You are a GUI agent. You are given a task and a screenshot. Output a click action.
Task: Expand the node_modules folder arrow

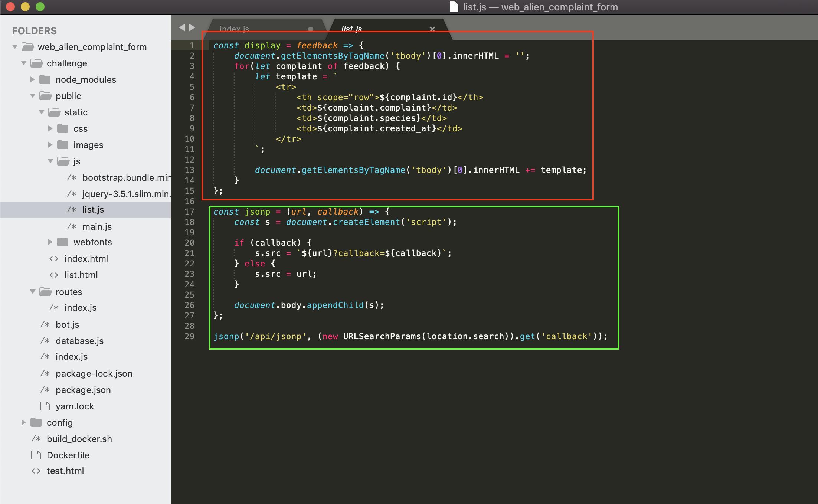click(32, 79)
